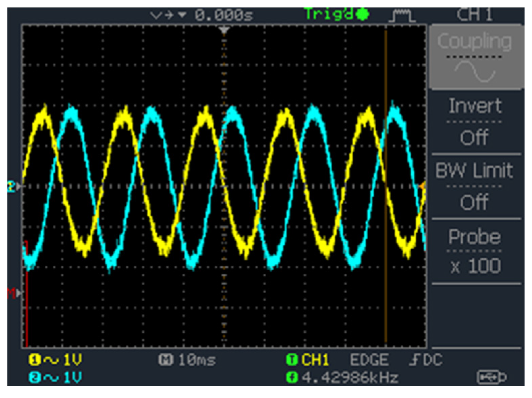Select the EDGE trigger type label

pos(369,360)
